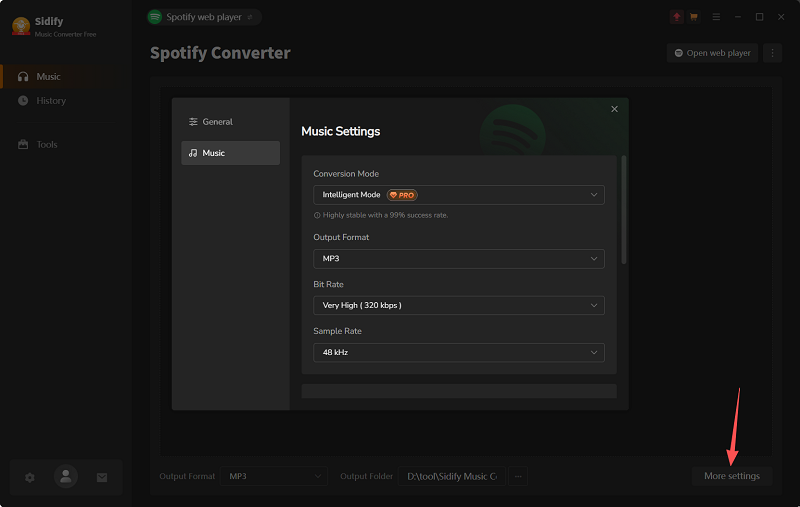800x507 pixels.
Task: Click the settings dialog scrollbar thumb
Action: click(623, 210)
